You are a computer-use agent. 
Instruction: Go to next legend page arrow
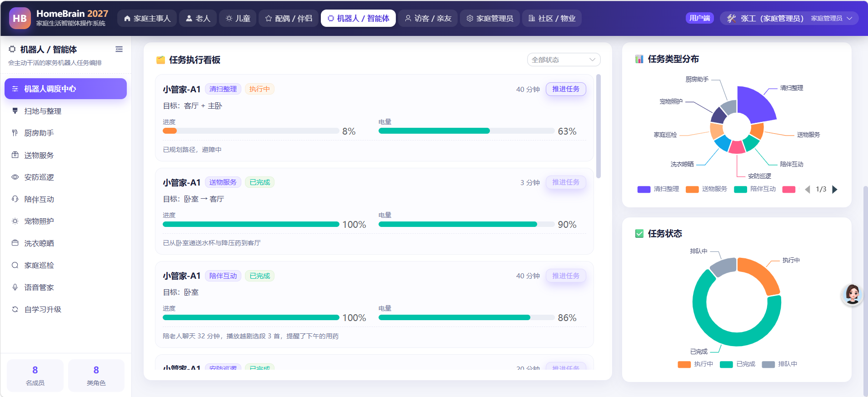pyautogui.click(x=834, y=190)
